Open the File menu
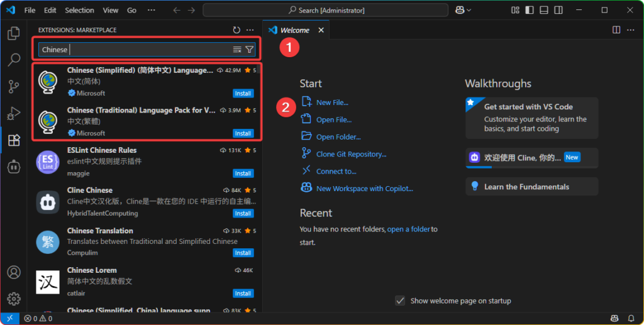644x325 pixels. [30, 10]
